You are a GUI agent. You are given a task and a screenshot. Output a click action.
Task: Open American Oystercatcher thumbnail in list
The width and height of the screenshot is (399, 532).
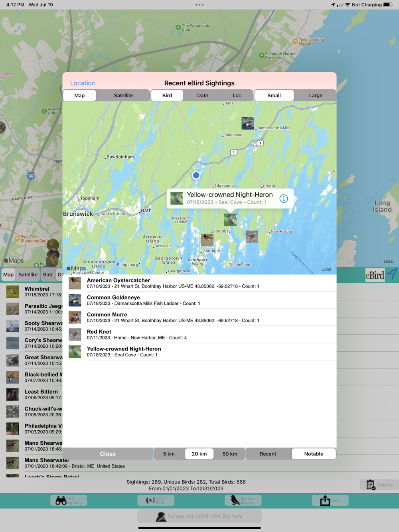(75, 283)
